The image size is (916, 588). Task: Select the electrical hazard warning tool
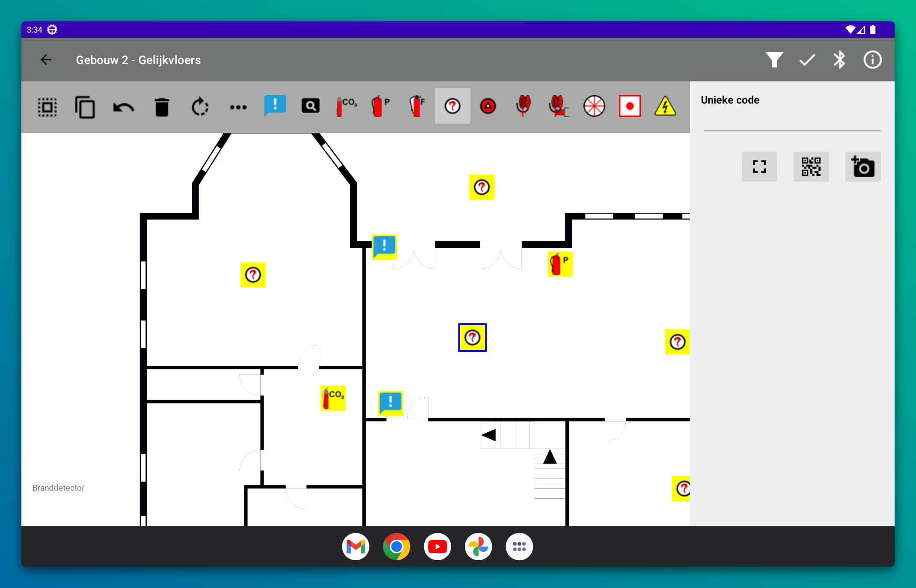[665, 106]
